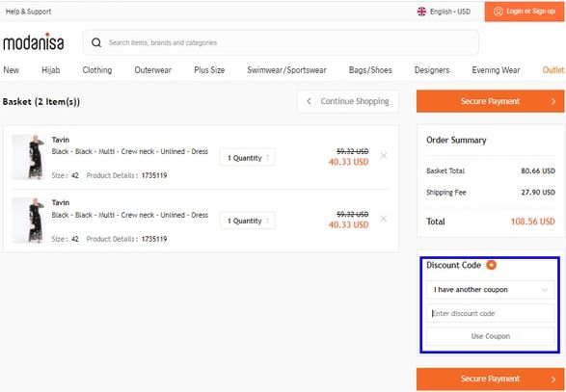Image resolution: width=566 pixels, height=392 pixels.
Task: Open the Swimwear/Sportswear category
Action: tap(286, 70)
